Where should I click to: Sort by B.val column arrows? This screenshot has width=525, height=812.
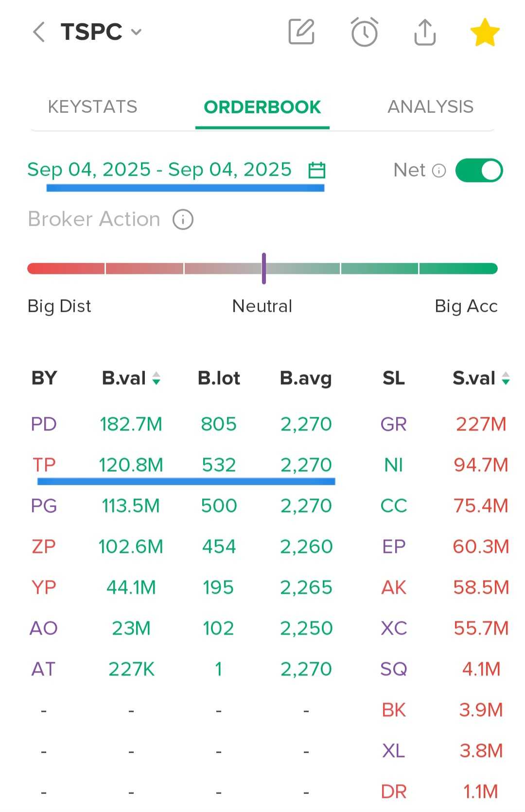click(x=156, y=378)
